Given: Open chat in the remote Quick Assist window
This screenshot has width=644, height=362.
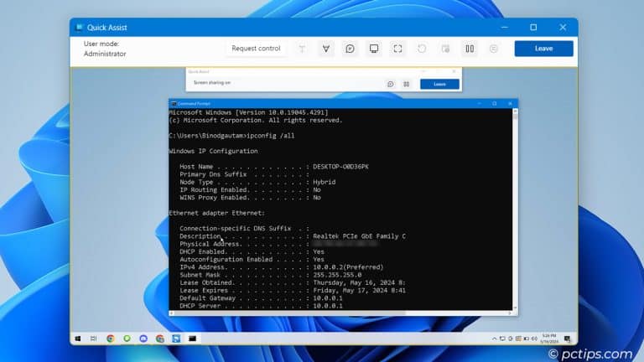Looking at the screenshot, I should [x=390, y=84].
